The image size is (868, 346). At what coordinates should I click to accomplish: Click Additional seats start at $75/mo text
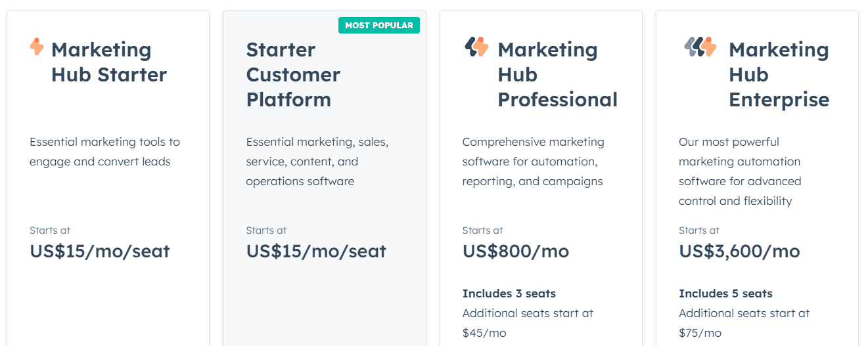pyautogui.click(x=744, y=323)
